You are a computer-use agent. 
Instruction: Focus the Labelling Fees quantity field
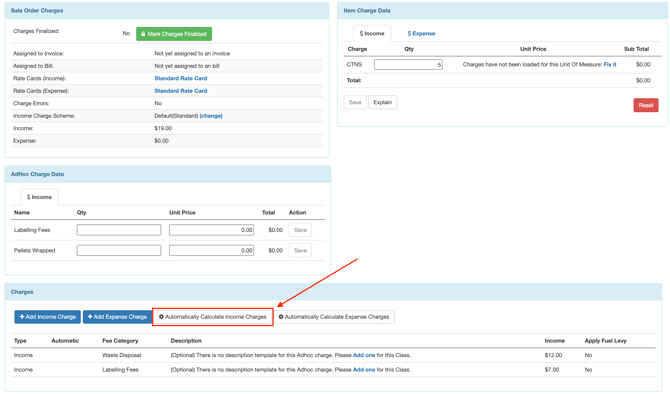click(x=119, y=230)
